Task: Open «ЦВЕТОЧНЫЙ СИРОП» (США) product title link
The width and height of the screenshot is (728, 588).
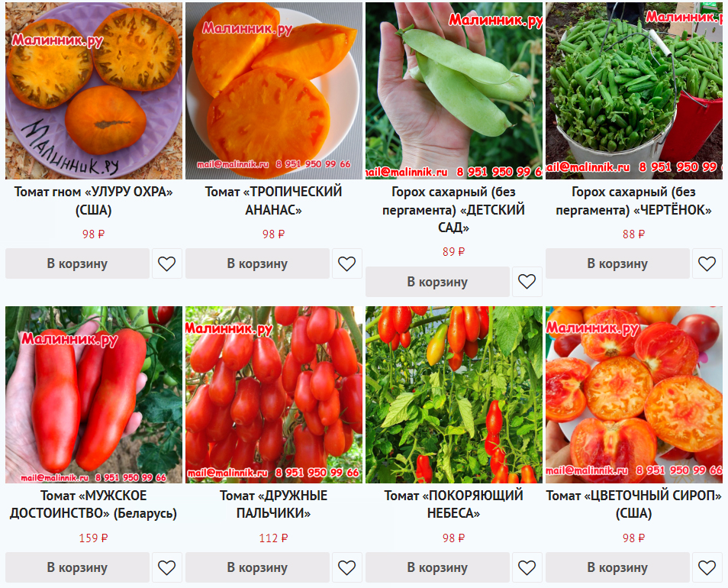Action: (x=633, y=505)
